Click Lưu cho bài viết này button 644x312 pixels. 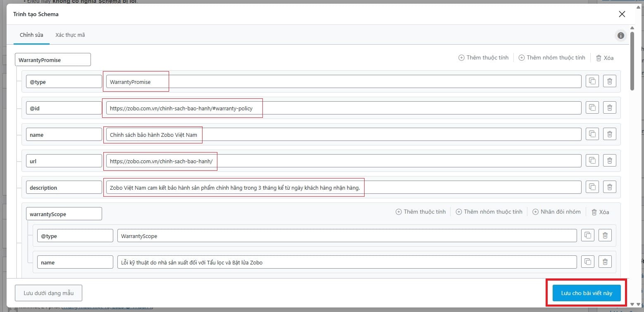tap(587, 293)
